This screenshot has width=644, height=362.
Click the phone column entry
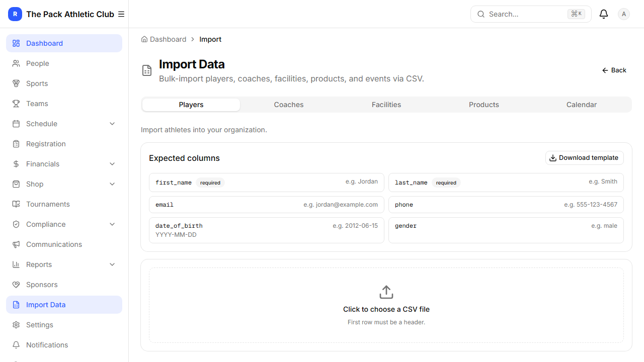[x=506, y=205]
